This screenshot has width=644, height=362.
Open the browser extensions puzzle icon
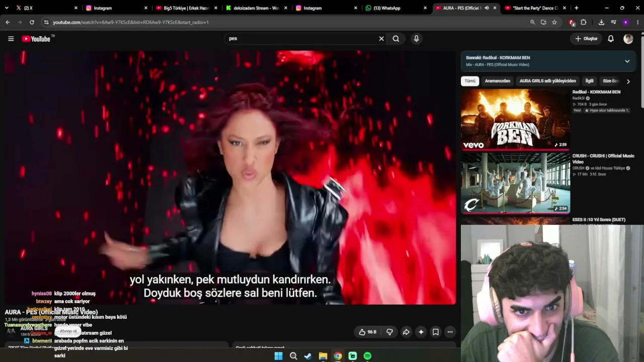pos(584,22)
